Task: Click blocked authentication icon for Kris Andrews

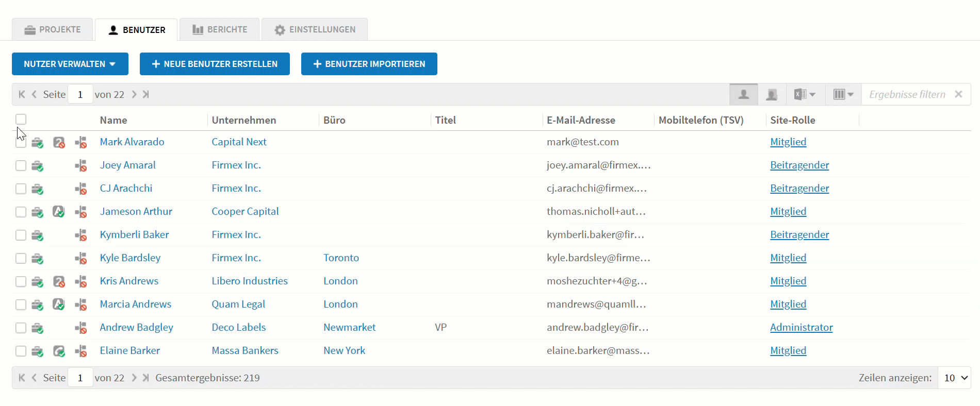Action: 59,282
